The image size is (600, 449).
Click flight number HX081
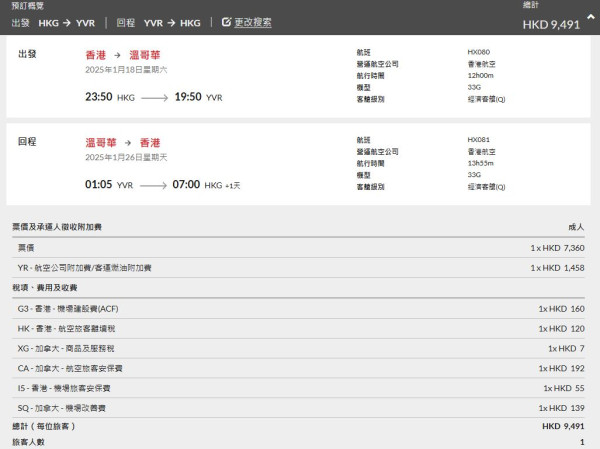478,140
